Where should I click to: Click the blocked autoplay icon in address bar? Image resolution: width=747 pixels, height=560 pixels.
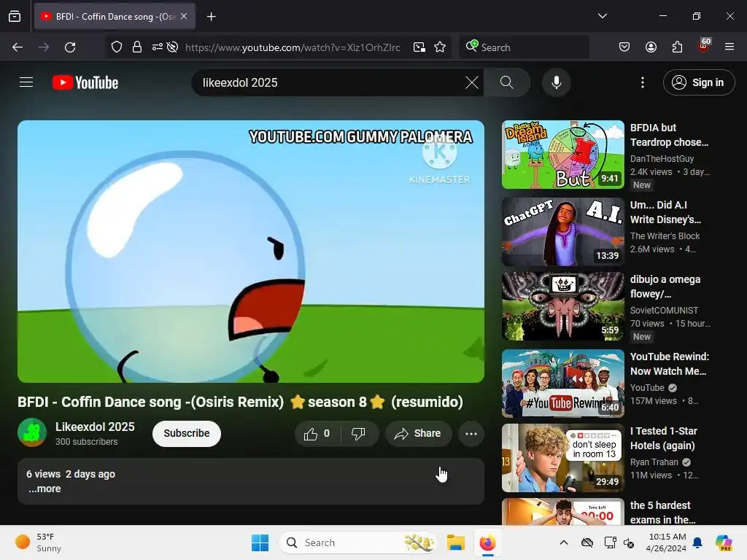pyautogui.click(x=172, y=47)
